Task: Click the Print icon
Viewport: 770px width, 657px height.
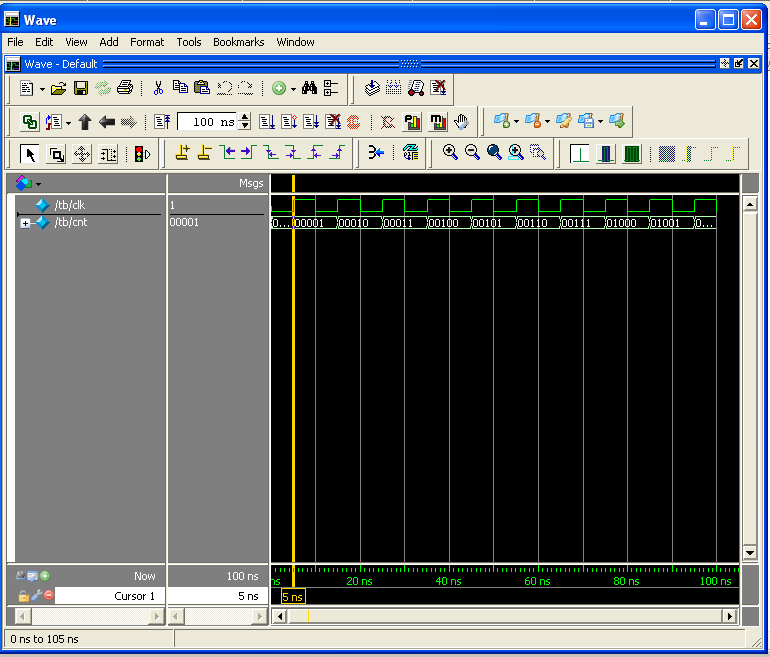Action: pos(125,88)
